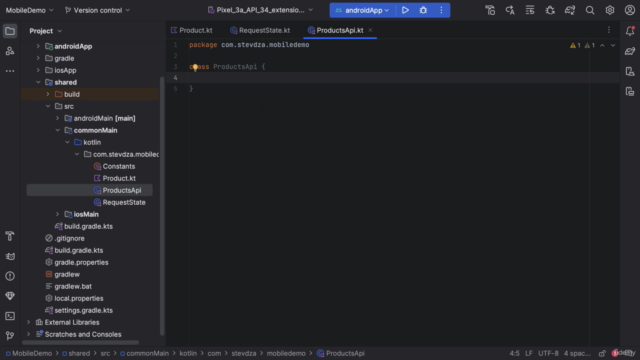This screenshot has height=360, width=640.
Task: Open Constants file in project tree
Action: click(x=119, y=167)
